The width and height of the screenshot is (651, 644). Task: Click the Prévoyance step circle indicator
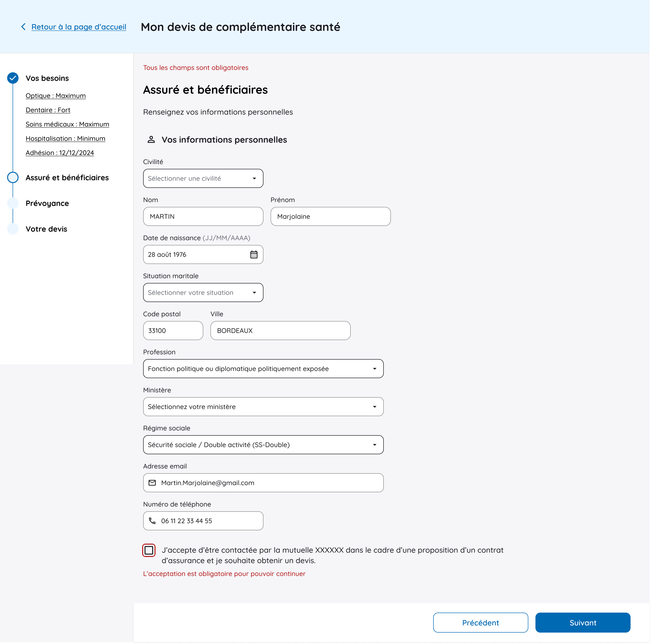[13, 203]
